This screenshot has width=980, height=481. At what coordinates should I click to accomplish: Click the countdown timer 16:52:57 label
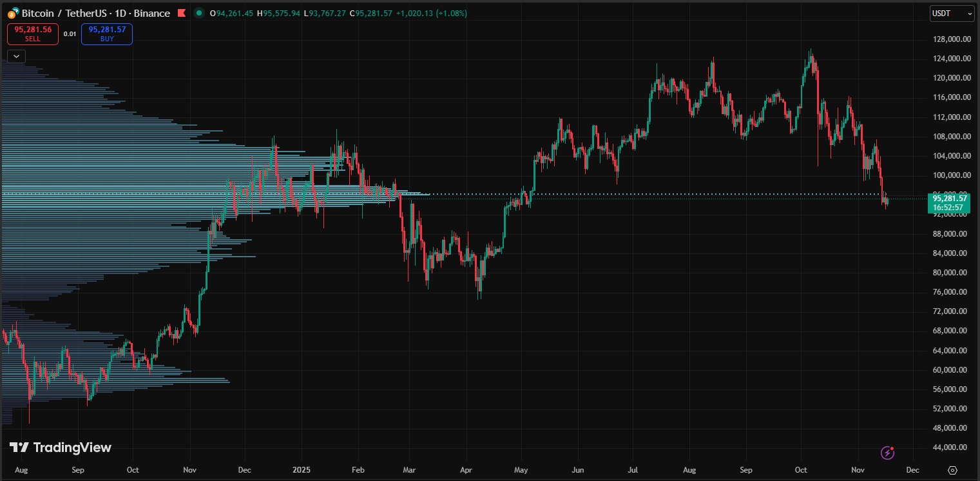(950, 208)
